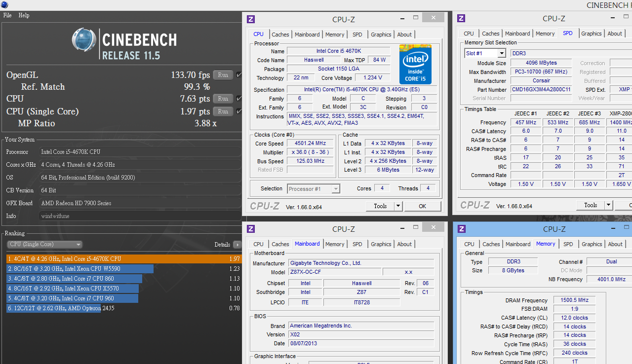This screenshot has width=632, height=364.
Task: Click OK in the CPU-Z Processor window
Action: (x=422, y=206)
